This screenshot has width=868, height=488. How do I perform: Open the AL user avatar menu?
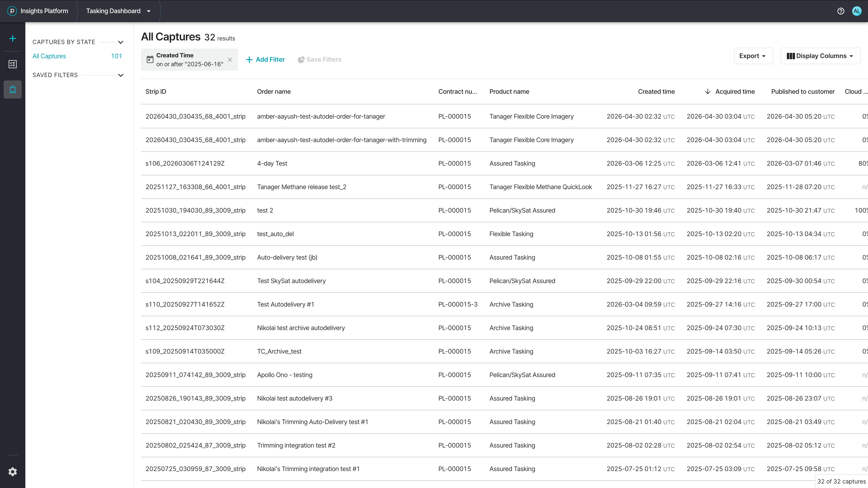[x=856, y=11]
